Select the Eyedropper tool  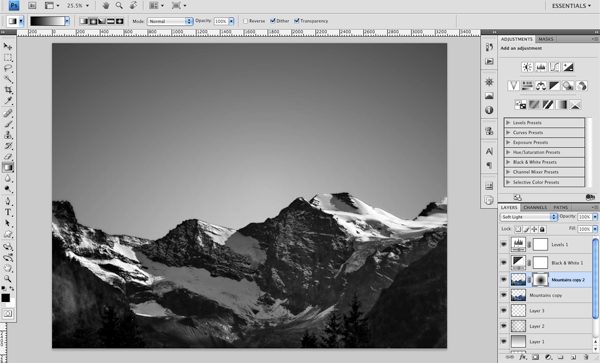pyautogui.click(x=8, y=100)
